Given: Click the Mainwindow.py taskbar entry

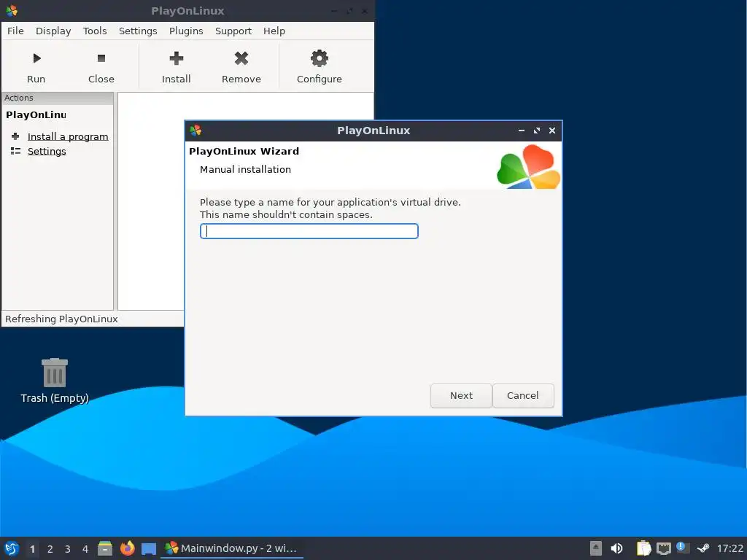Looking at the screenshot, I should tap(232, 548).
